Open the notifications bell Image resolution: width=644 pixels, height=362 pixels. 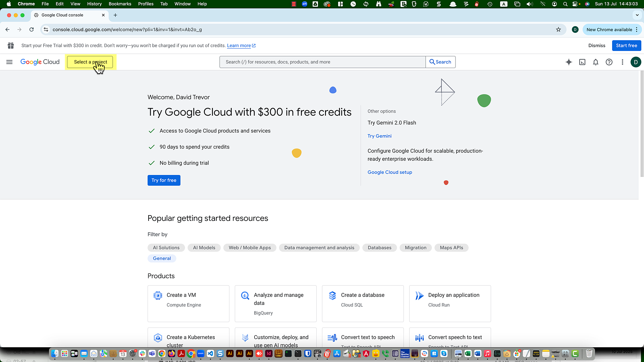[596, 62]
